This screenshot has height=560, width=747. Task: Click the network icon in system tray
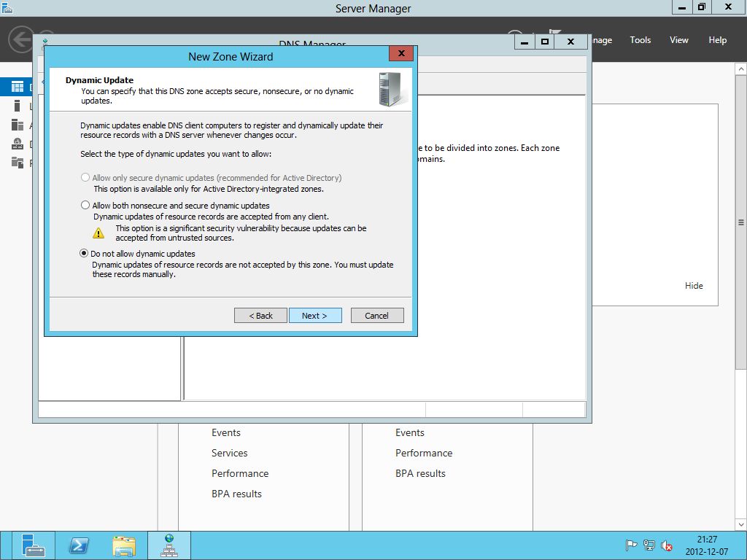click(x=649, y=545)
